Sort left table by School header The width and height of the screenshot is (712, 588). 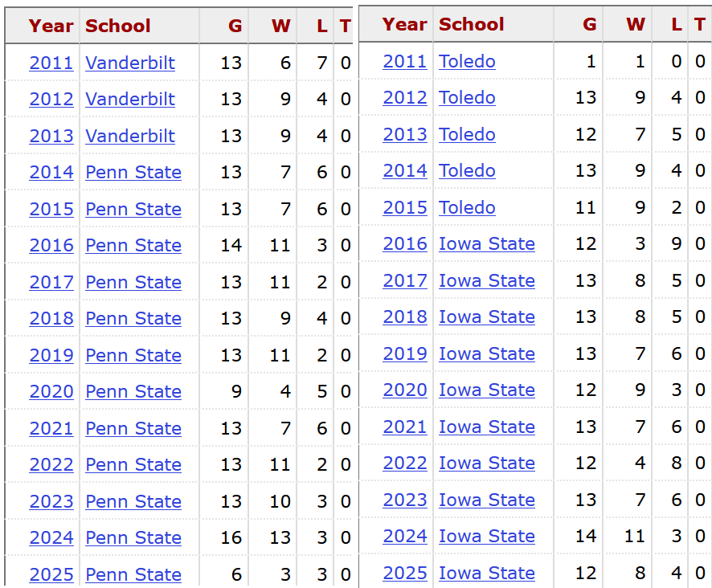(x=118, y=26)
